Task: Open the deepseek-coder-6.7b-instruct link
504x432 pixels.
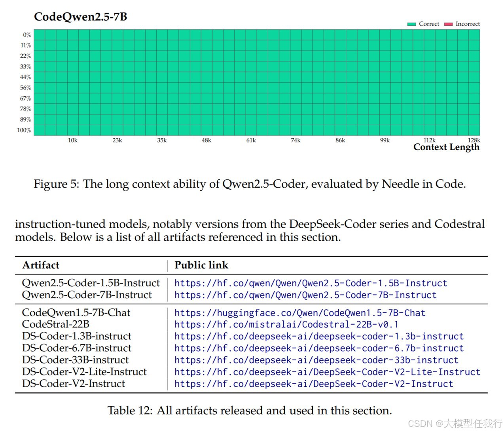Action: pos(319,348)
